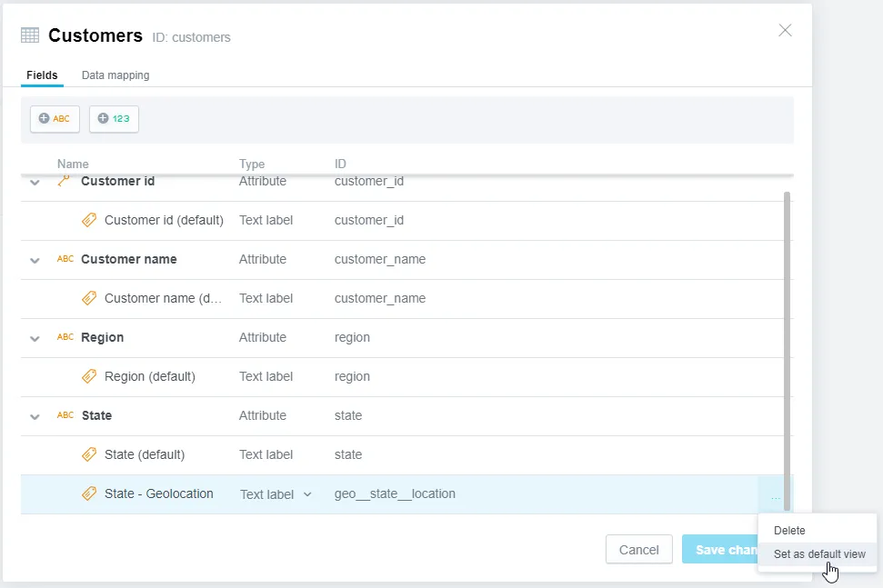Click the add attribute ABC icon

coord(54,118)
